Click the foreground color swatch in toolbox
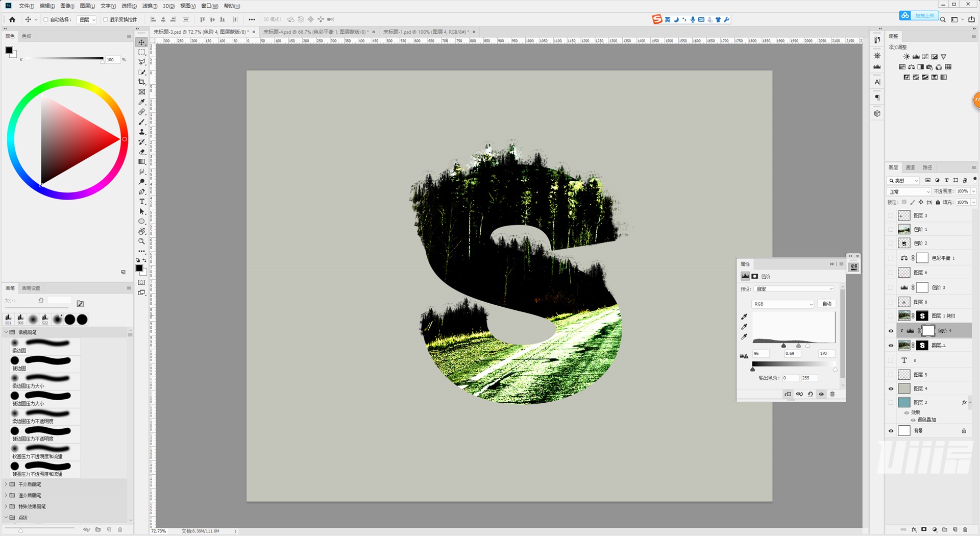The width and height of the screenshot is (980, 536). (139, 268)
